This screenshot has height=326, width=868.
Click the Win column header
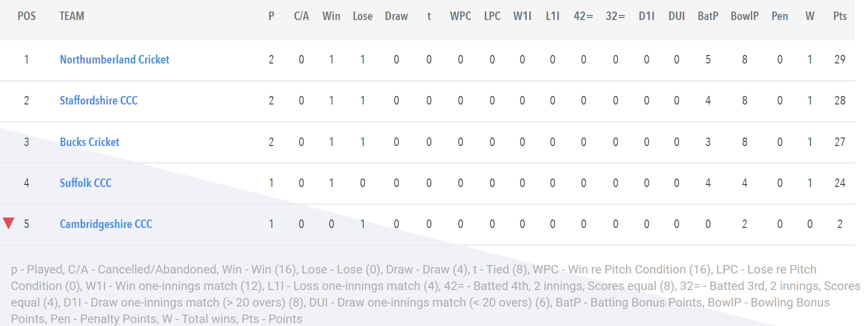point(331,16)
